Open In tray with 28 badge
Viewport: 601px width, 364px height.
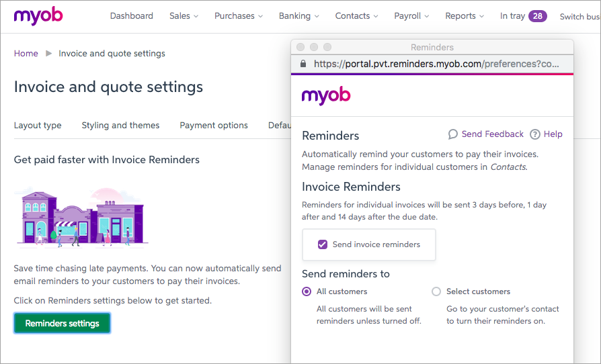click(523, 15)
